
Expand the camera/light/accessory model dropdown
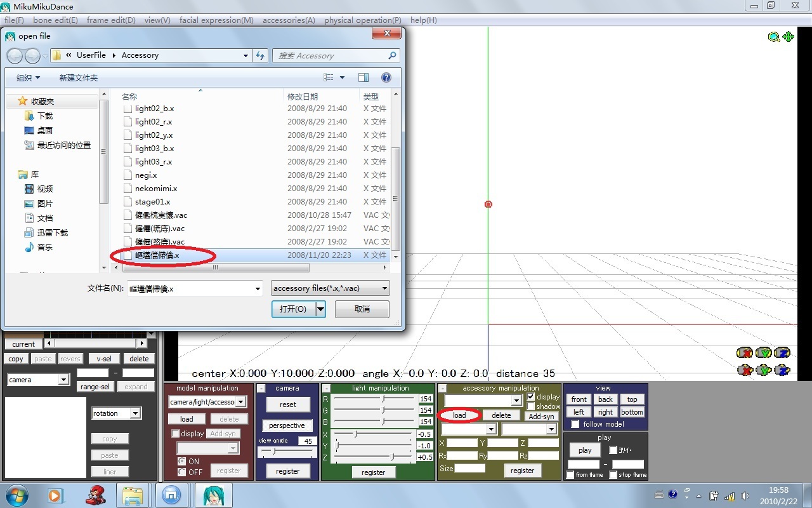[x=207, y=402]
